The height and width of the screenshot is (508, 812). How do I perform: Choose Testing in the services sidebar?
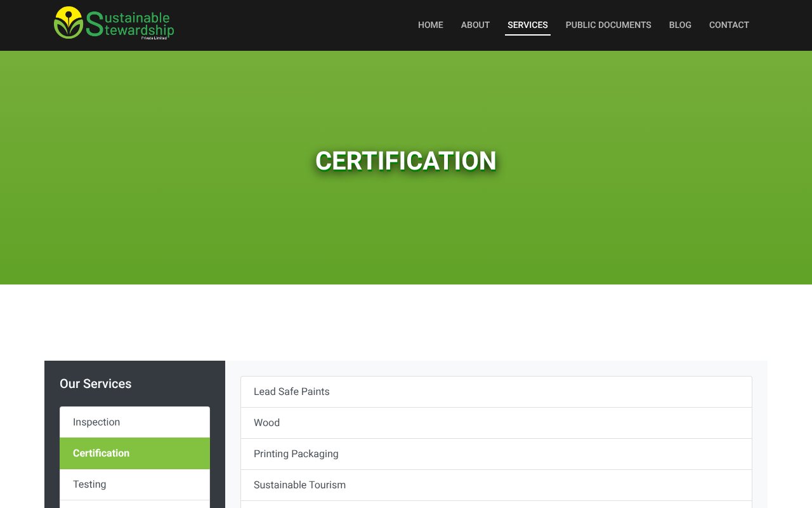[x=134, y=484]
